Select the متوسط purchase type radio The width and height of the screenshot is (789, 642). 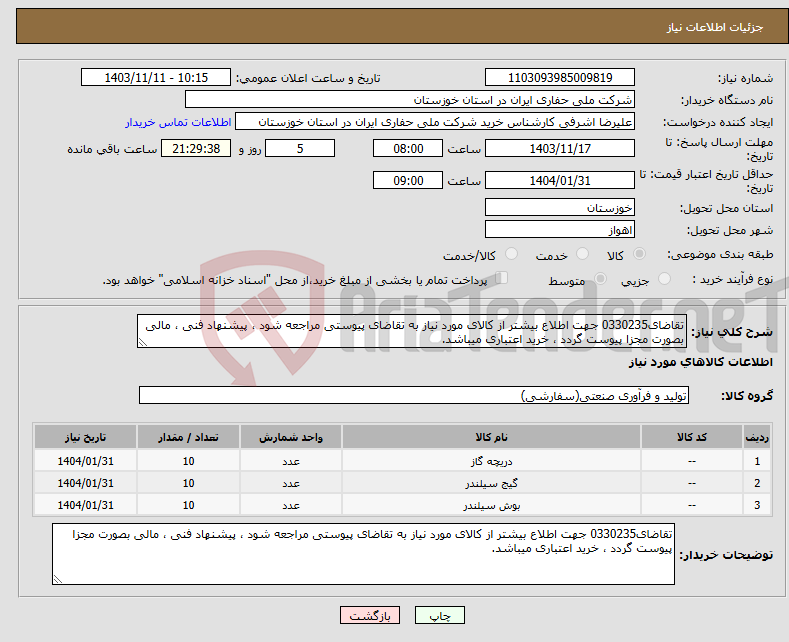(600, 278)
